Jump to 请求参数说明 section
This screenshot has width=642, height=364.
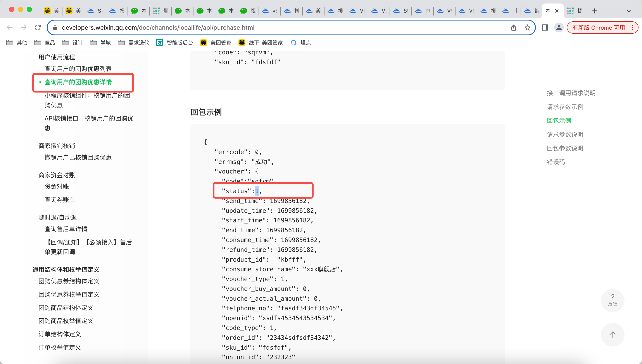pyautogui.click(x=565, y=134)
